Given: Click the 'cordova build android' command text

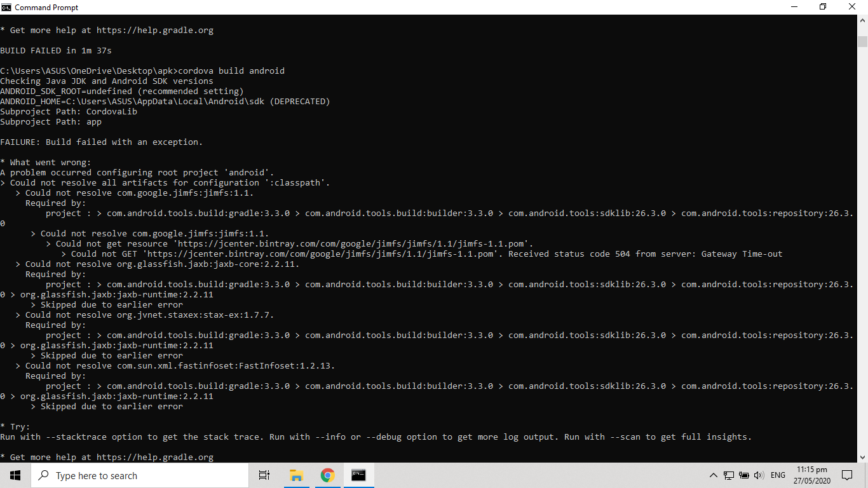Looking at the screenshot, I should click(231, 71).
